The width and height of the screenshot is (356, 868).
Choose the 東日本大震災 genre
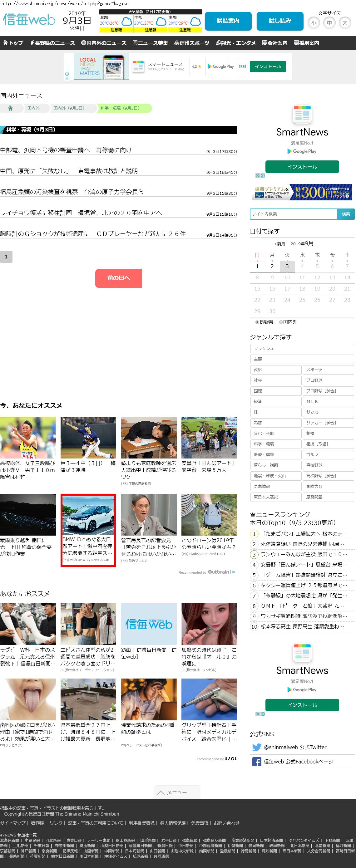(x=276, y=497)
